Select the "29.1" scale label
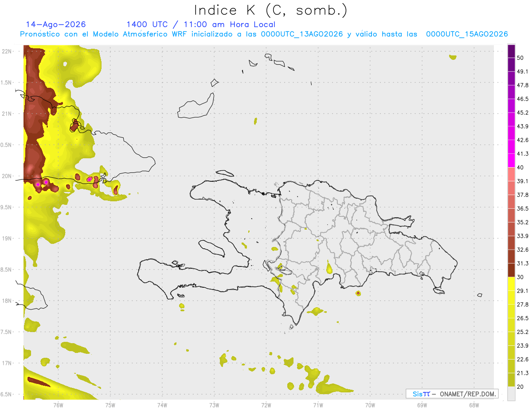This screenshot has width=532, height=411. coord(523,291)
